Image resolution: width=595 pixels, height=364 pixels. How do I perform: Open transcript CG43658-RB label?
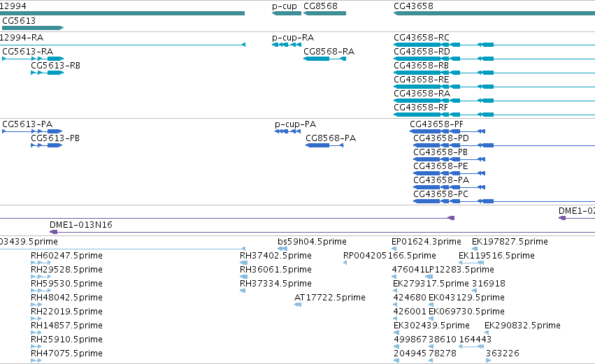[421, 65]
